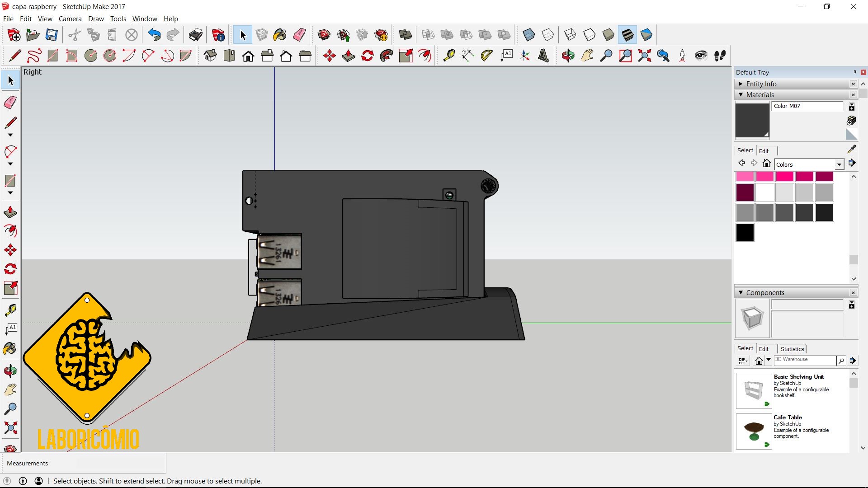Toggle Hidden Line face style
The image size is (868, 488).
[x=589, y=35]
